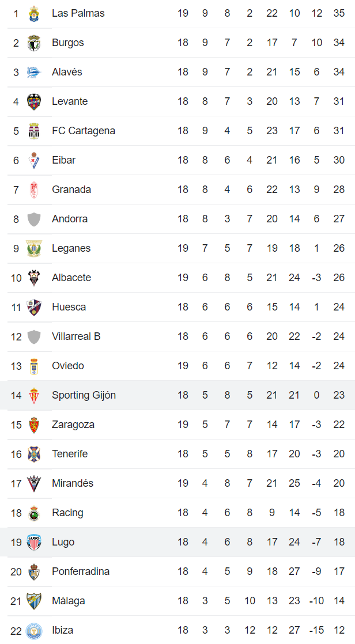The width and height of the screenshot is (355, 644).
Task: Click the Ibiza team crest
Action: coord(34,630)
